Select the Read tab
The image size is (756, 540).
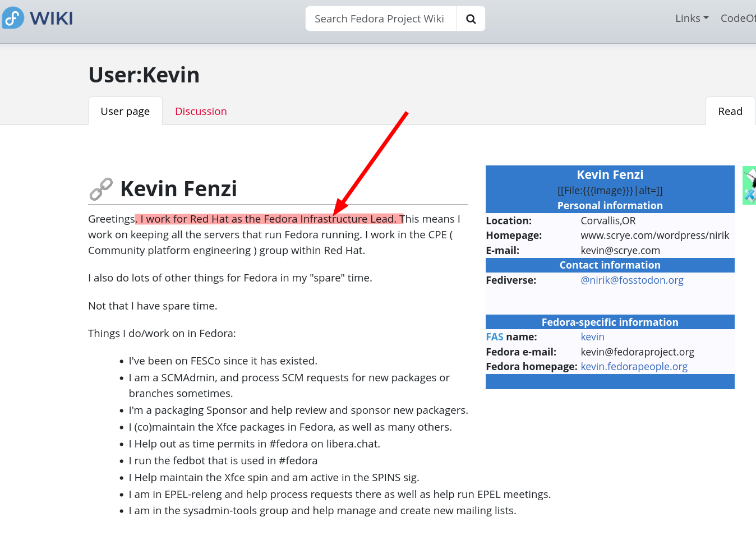point(730,111)
